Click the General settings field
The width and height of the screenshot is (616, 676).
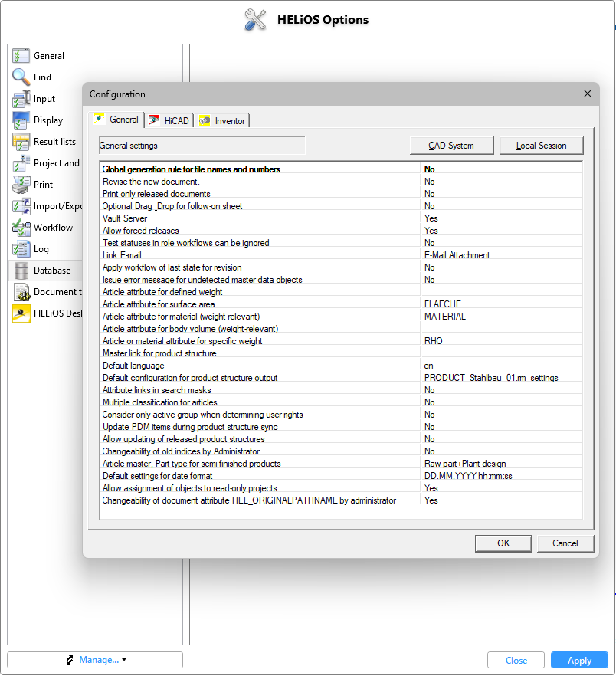(202, 146)
